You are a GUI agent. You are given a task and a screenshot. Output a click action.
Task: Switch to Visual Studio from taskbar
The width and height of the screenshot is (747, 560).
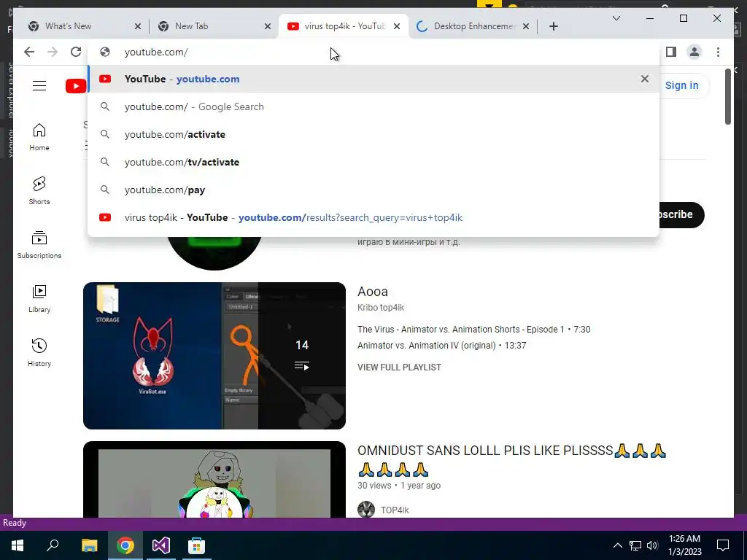click(x=161, y=545)
